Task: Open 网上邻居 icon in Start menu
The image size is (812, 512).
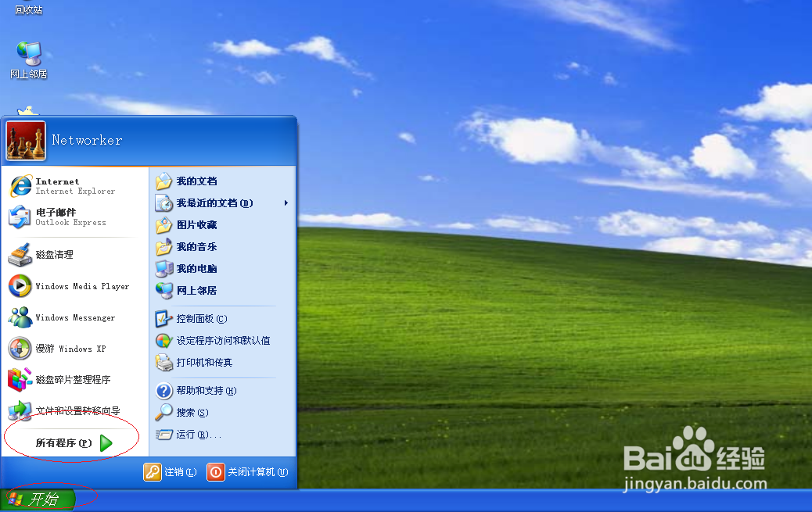Action: (163, 291)
